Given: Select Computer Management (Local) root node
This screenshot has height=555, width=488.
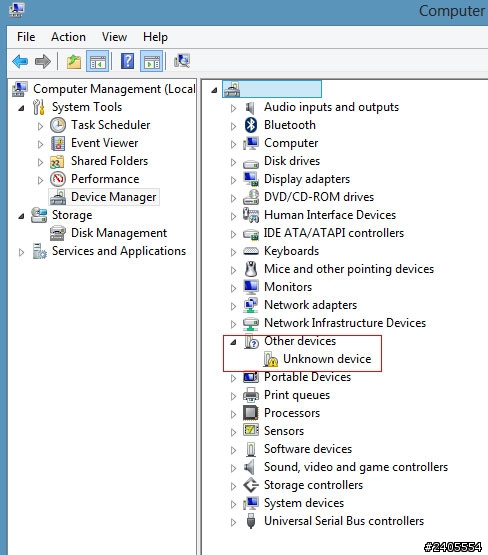Looking at the screenshot, I should point(114,89).
